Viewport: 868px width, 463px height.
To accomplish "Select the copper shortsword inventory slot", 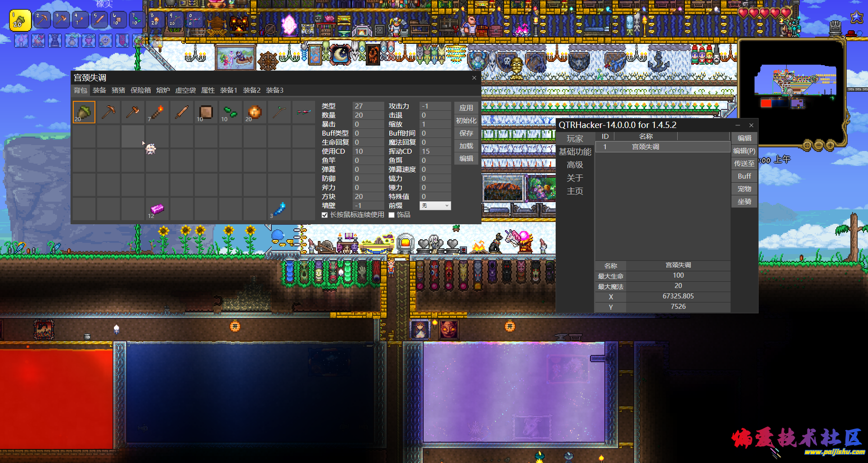I will pos(182,112).
